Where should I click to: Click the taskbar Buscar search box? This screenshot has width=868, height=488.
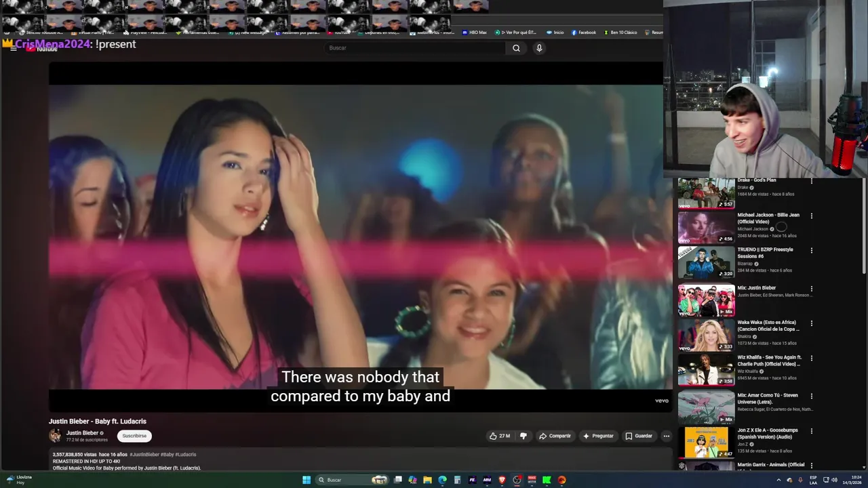[353, 480]
